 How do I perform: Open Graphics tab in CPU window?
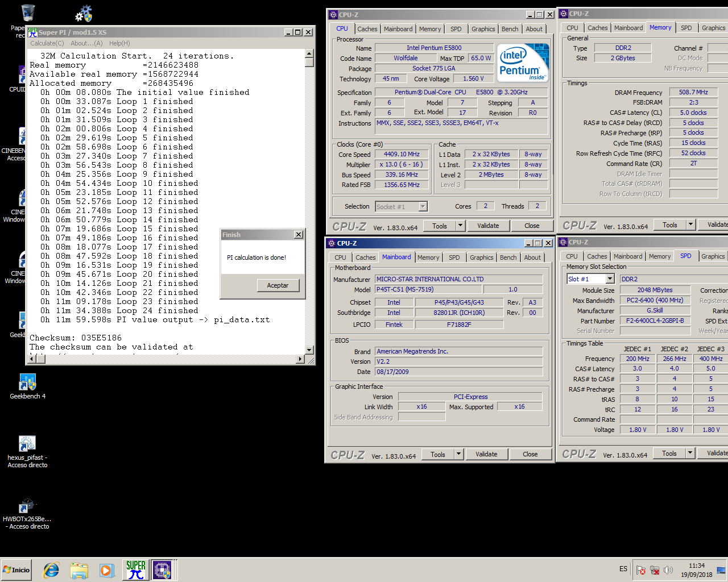tap(483, 29)
